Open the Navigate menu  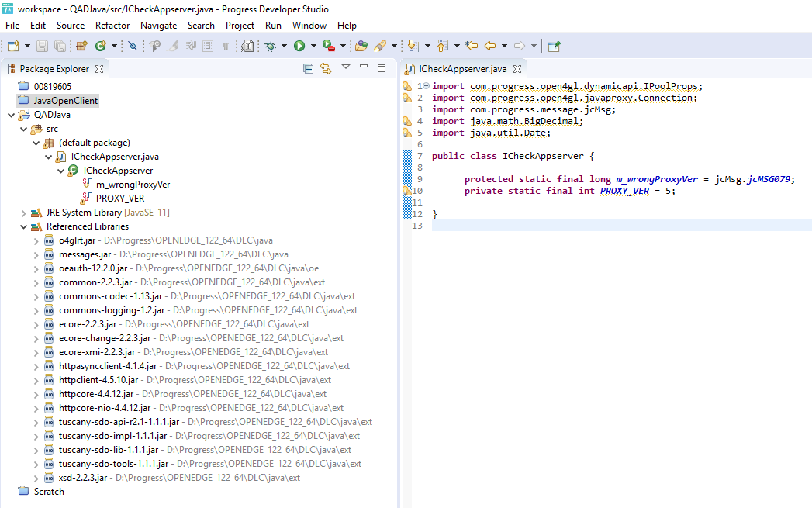(x=158, y=26)
